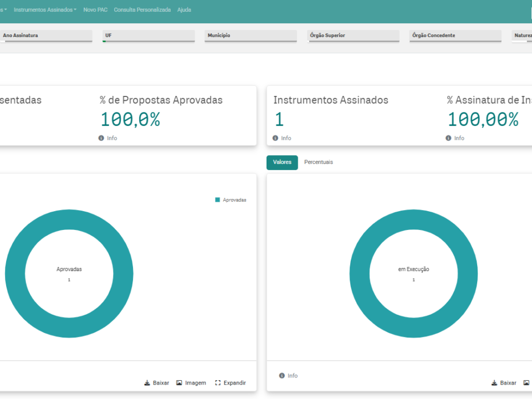Click the info icon under % Assinatura
This screenshot has width=532, height=399.
pyautogui.click(x=448, y=138)
